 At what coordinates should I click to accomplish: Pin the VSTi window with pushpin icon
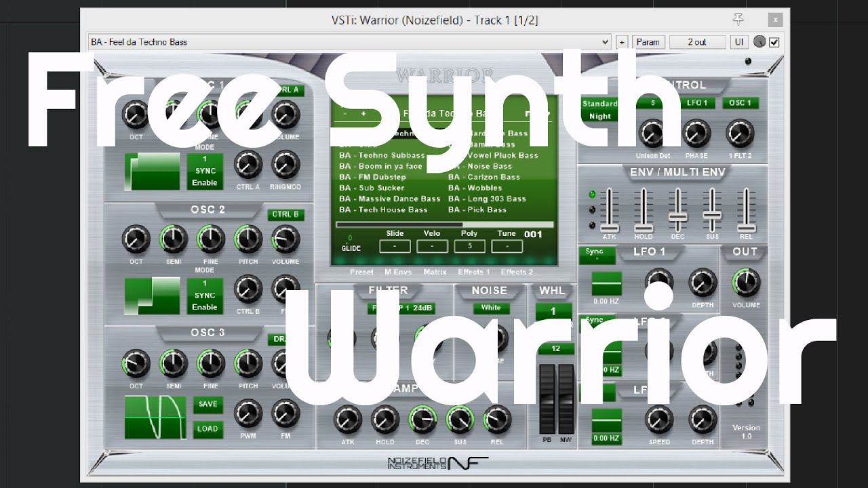tap(738, 19)
